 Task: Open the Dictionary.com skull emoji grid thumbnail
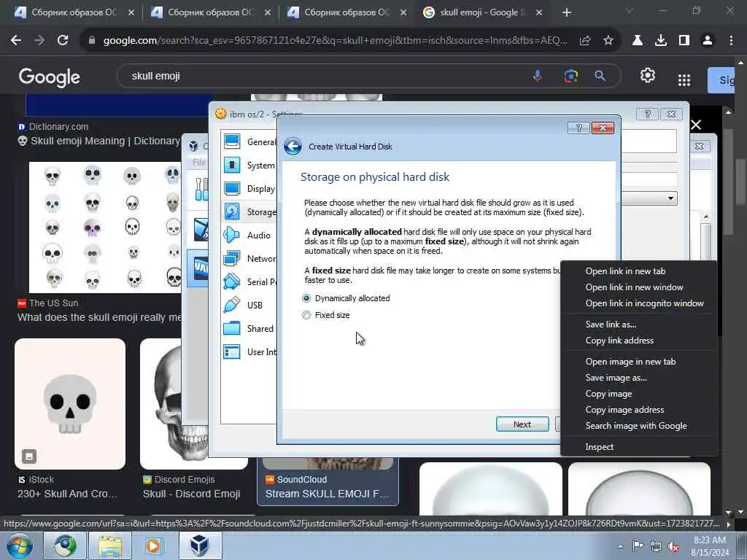tap(105, 227)
